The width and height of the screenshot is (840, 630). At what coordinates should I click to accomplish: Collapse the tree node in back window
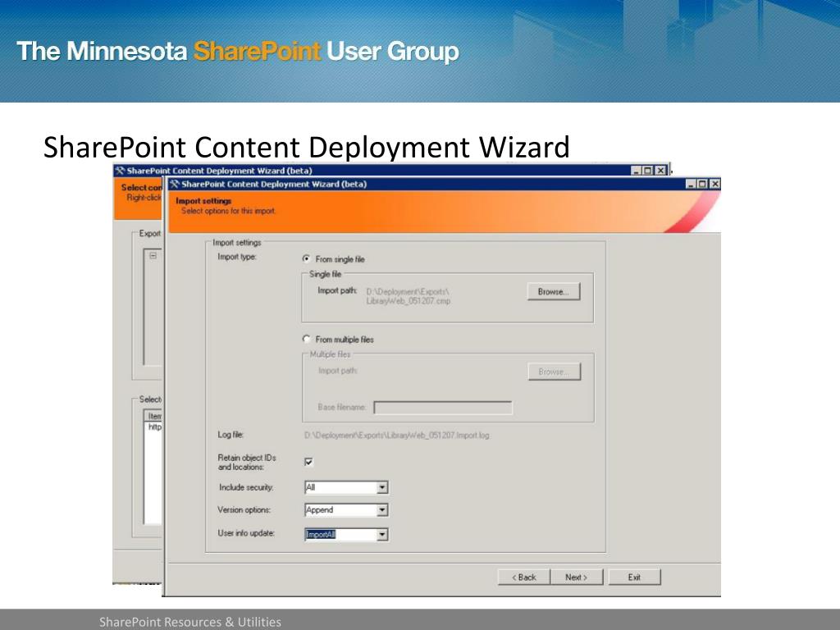pos(153,256)
